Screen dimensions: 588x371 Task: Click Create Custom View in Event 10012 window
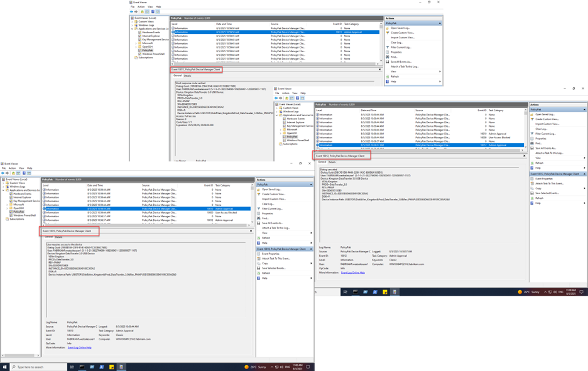coord(547,119)
